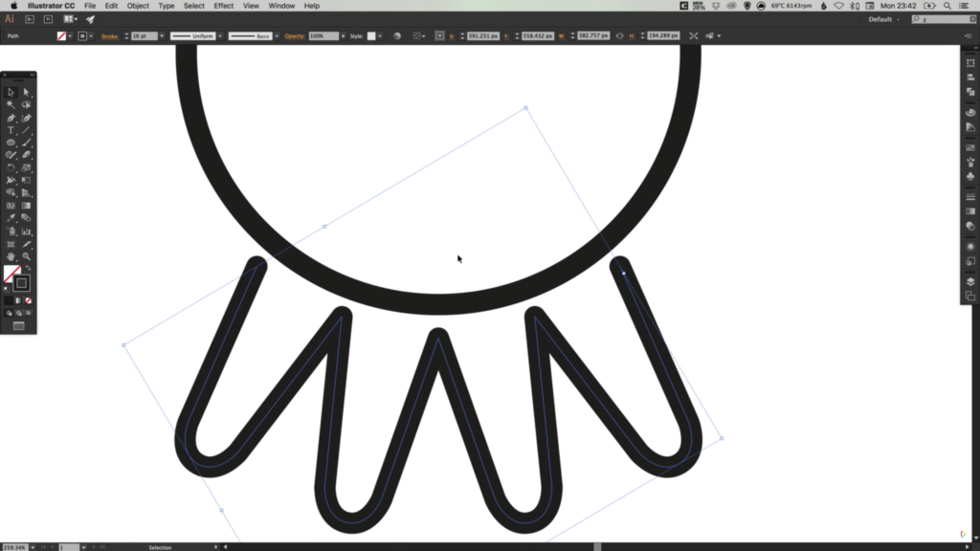This screenshot has width=980, height=551.
Task: Click the H height input field
Action: [x=660, y=36]
